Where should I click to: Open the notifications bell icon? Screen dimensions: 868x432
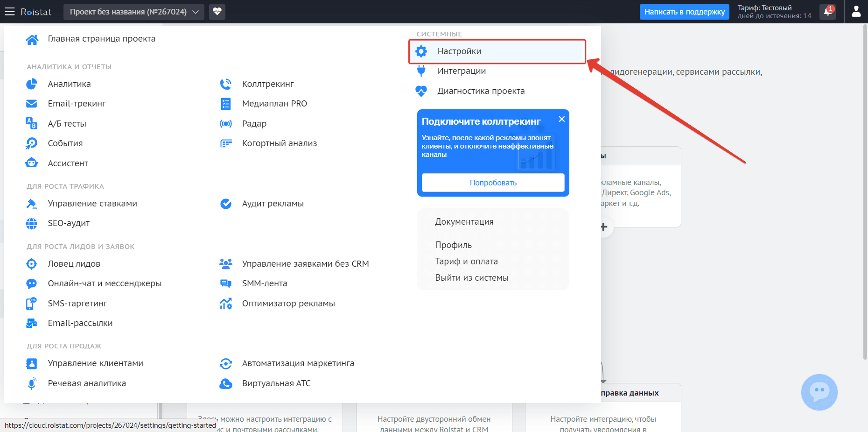click(828, 12)
